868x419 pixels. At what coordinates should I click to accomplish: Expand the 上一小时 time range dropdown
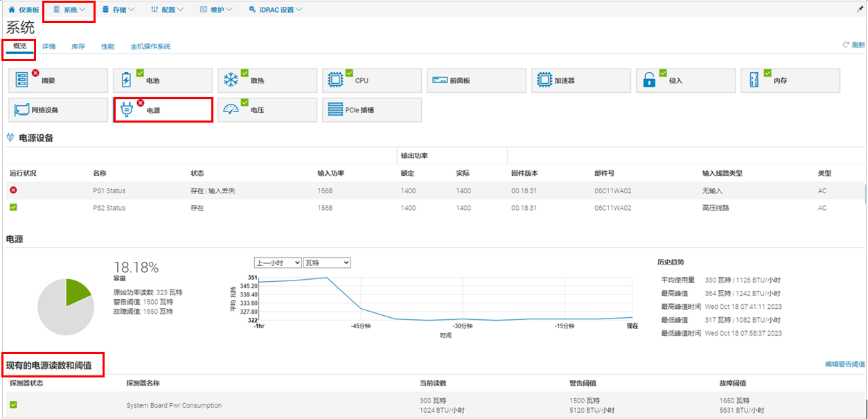pos(277,262)
